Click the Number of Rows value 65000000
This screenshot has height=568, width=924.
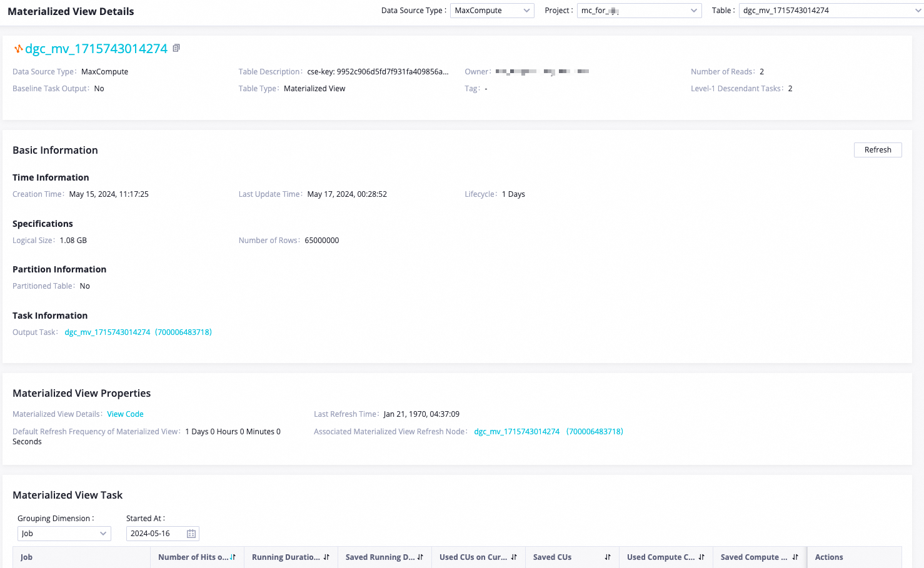(322, 241)
